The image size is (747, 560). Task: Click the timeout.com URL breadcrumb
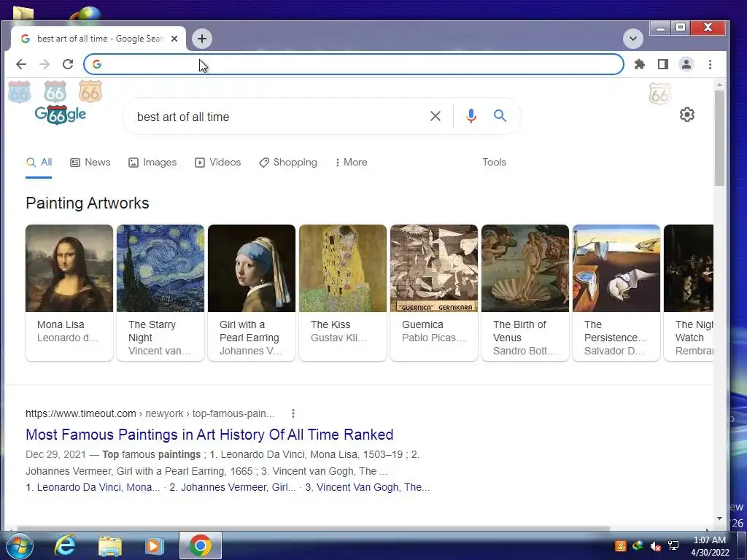coord(150,413)
